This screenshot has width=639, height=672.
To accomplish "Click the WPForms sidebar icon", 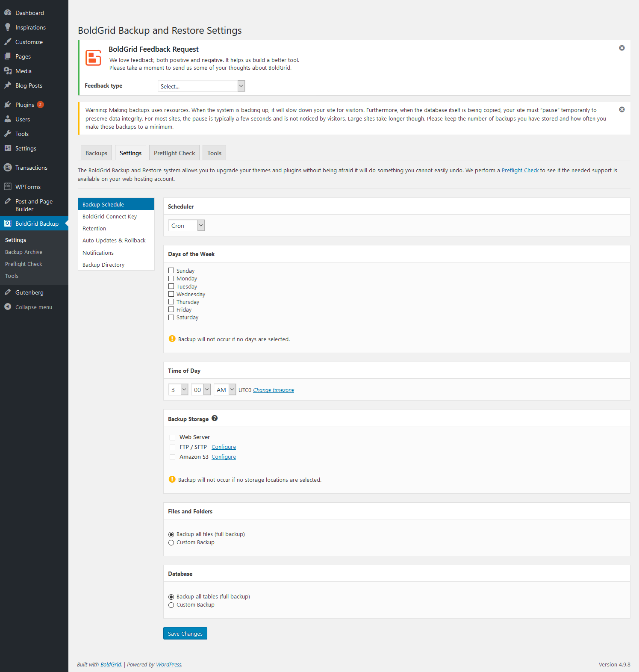I will pos(8,187).
